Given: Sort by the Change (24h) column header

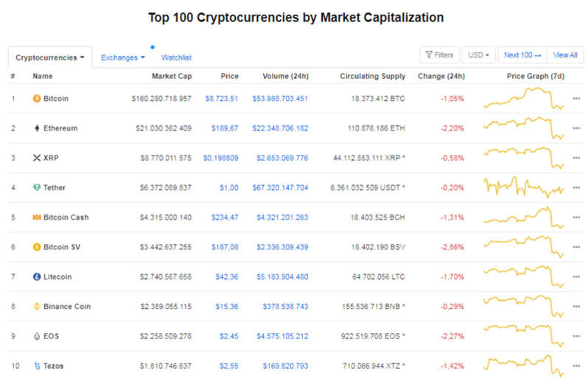Looking at the screenshot, I should tap(441, 76).
